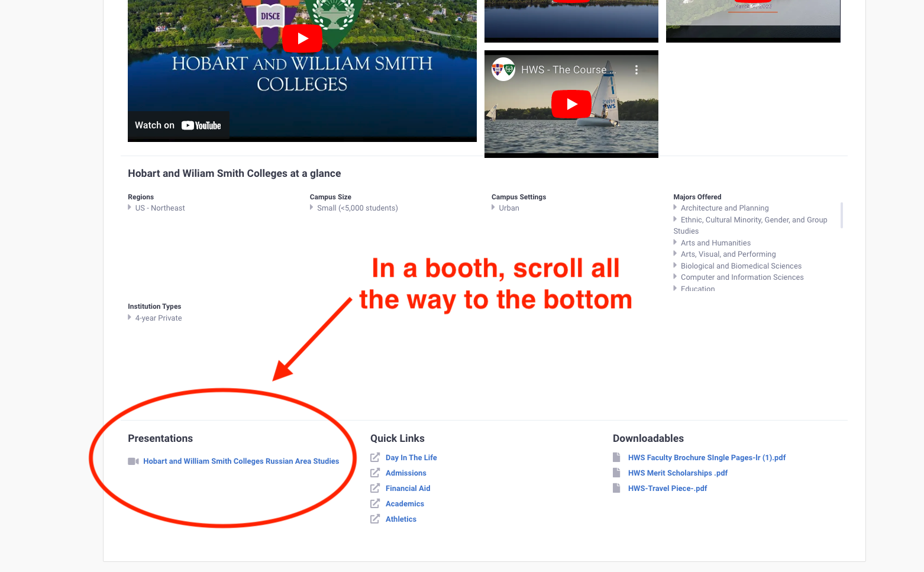The height and width of the screenshot is (572, 924).
Task: Download HWS-Travel Piece pdf
Action: pyautogui.click(x=667, y=489)
